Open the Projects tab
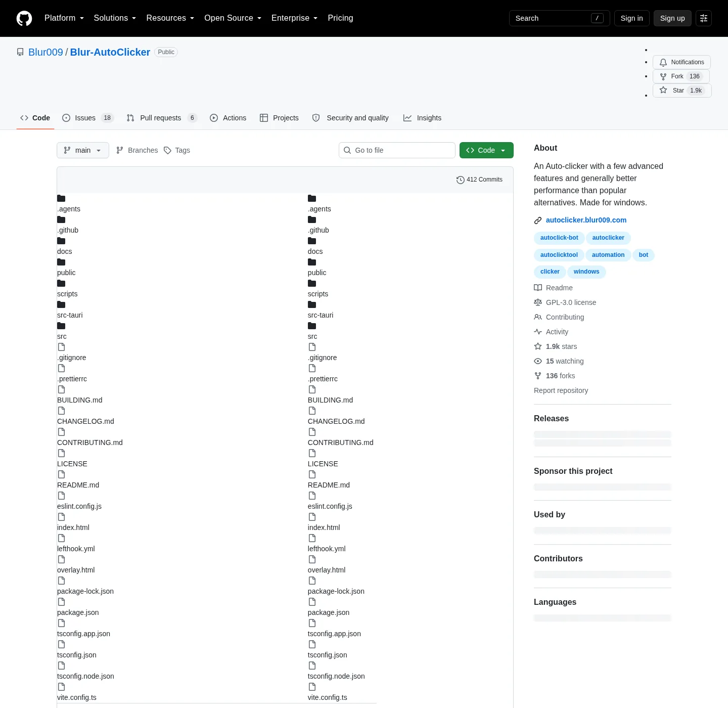The image size is (728, 708). pyautogui.click(x=279, y=118)
